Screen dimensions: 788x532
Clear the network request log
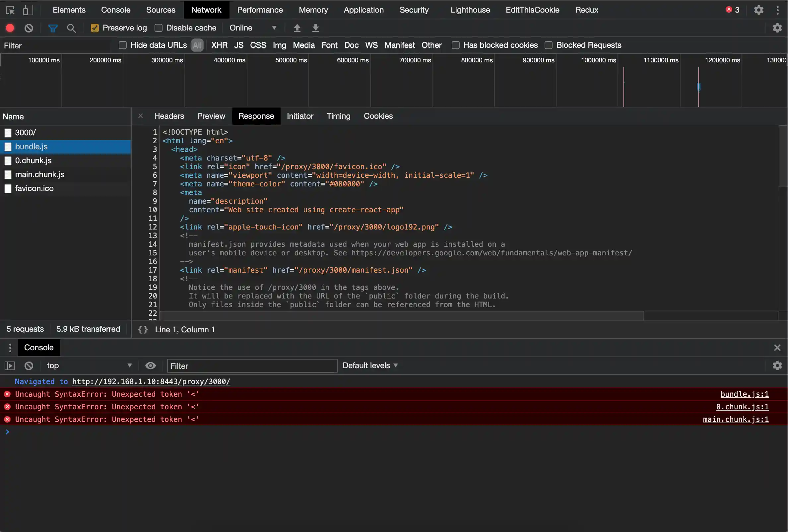pos(29,28)
